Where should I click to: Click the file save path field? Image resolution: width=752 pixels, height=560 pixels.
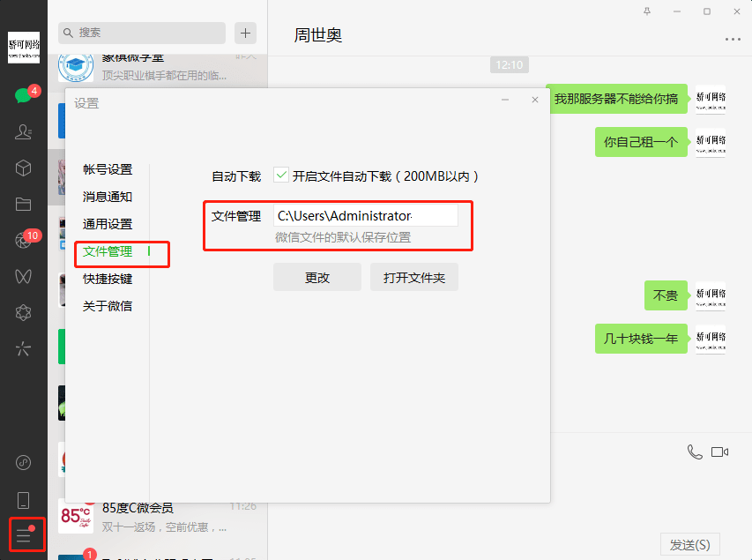[x=365, y=216]
